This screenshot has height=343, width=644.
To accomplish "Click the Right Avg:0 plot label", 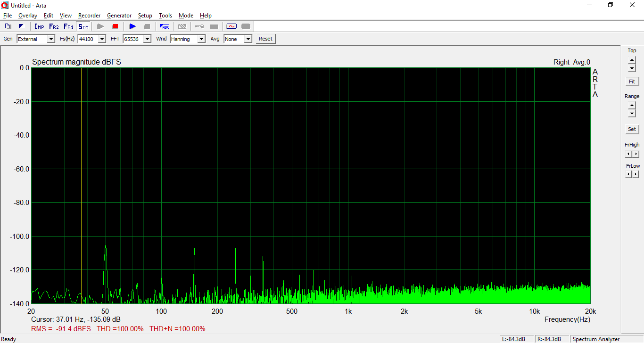I will coord(572,62).
